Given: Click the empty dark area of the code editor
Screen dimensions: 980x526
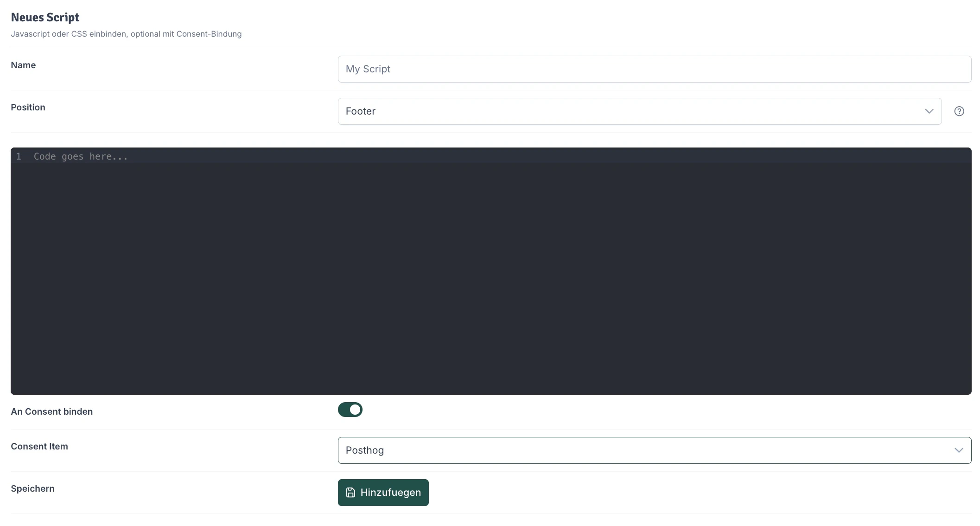Looking at the screenshot, I should click(x=490, y=278).
